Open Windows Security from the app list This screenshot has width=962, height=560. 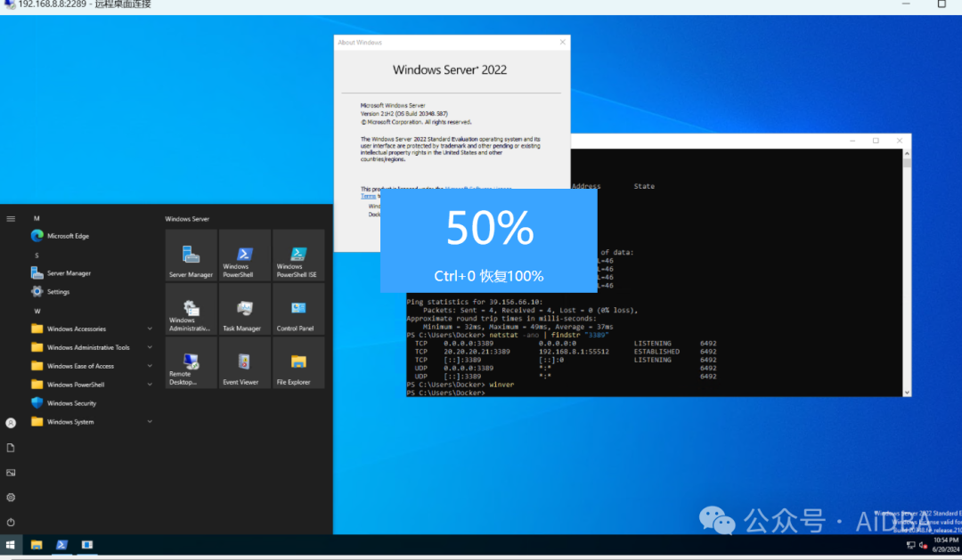92,403
